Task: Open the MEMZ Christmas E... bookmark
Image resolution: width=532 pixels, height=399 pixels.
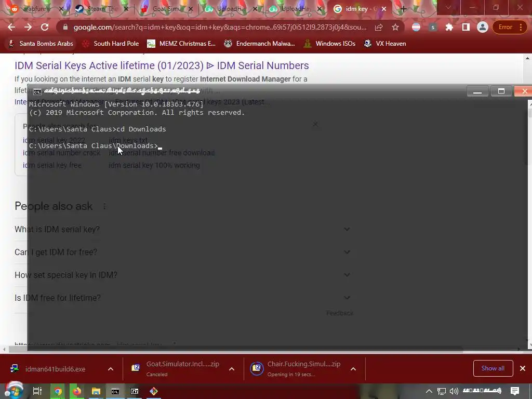Action: click(x=181, y=44)
